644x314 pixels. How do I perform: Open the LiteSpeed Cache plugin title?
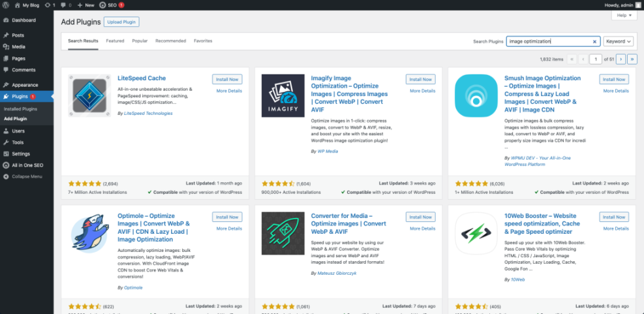142,78
